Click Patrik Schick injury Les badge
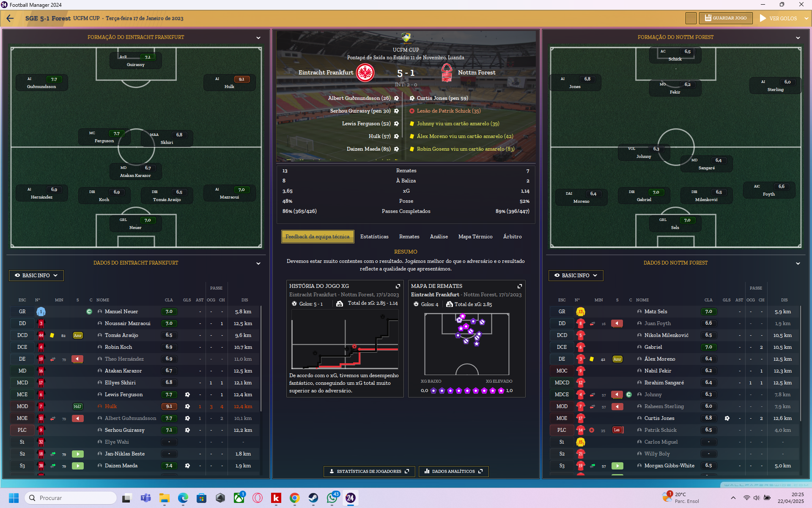This screenshot has width=812, height=508. click(x=617, y=430)
